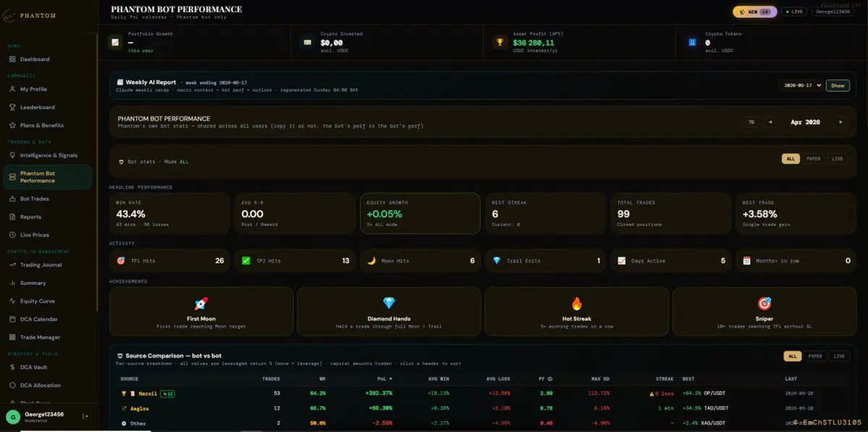Click the Win Rate 43.4% card
868x432 pixels.
click(169, 213)
